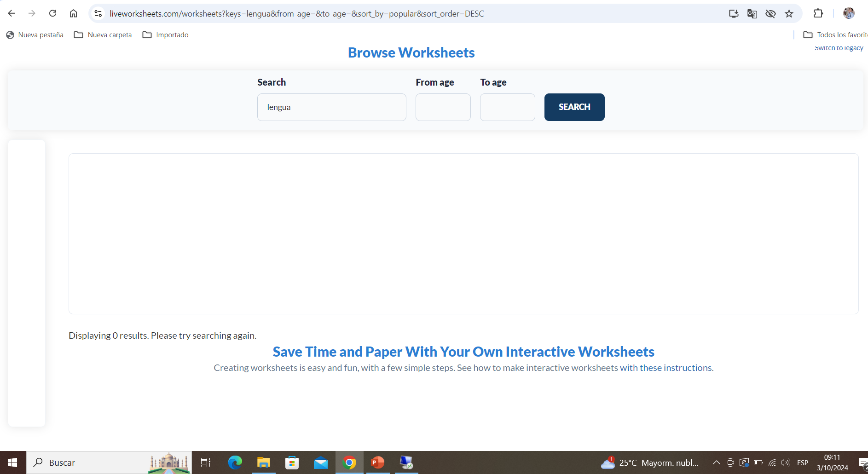Go back to the previous page

[x=12, y=13]
